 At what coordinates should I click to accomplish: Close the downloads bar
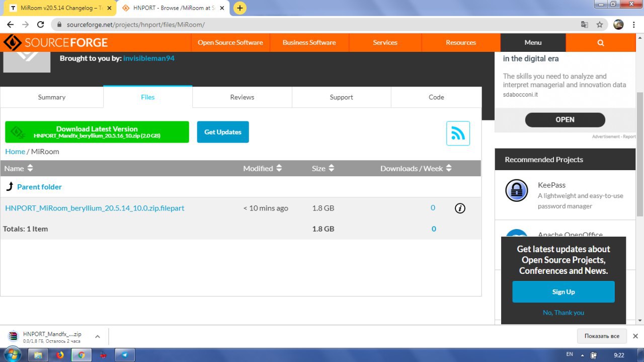(635, 336)
